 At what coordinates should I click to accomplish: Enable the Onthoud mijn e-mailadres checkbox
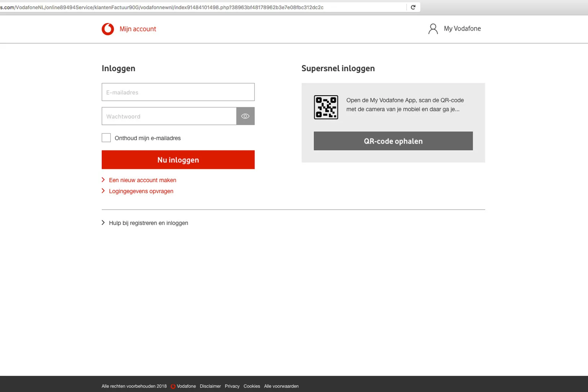coord(106,138)
